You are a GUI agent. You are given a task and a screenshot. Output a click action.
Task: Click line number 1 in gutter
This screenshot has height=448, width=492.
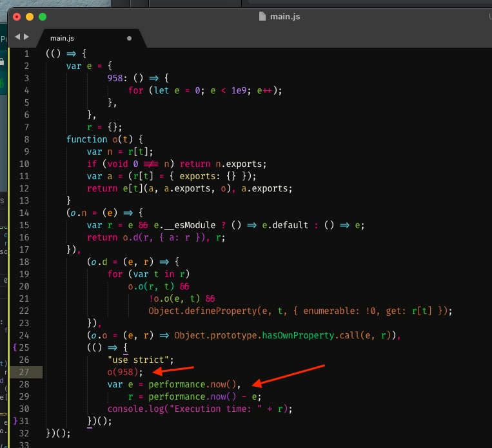pos(26,54)
